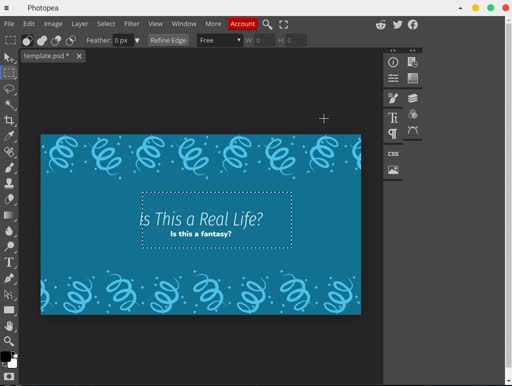
Task: Select the Path Select tool
Action: [9, 294]
